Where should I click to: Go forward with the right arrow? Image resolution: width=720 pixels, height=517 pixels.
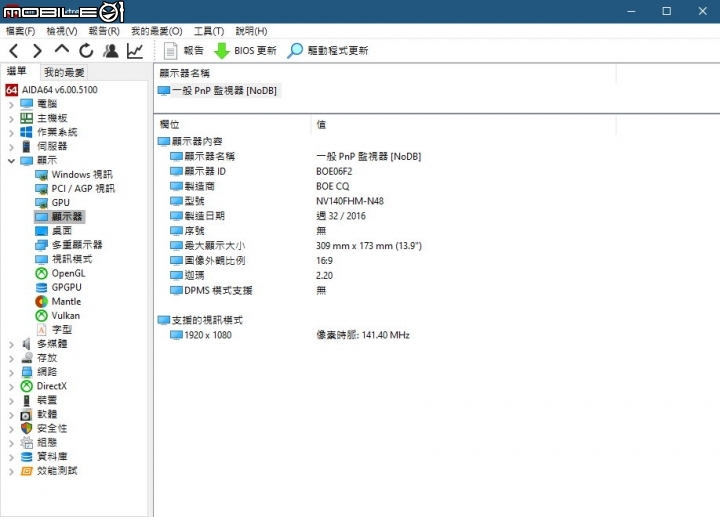(37, 51)
